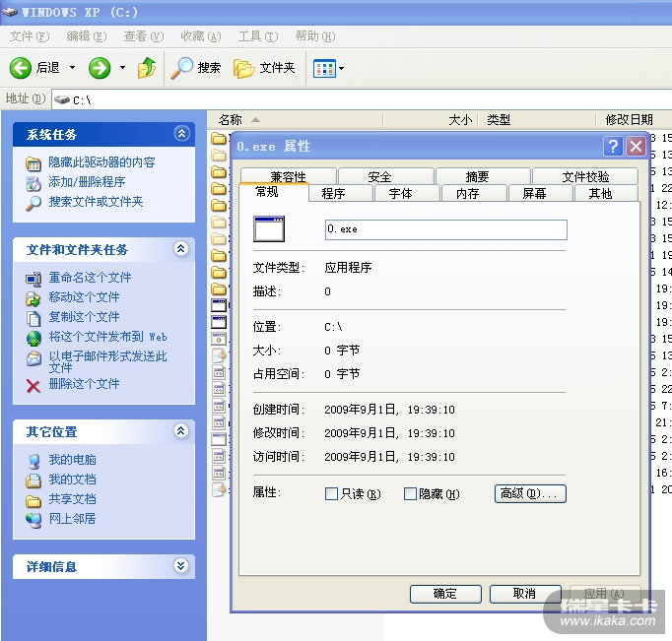Screen dimensions: 672x641
Task: Click the copy file icon
Action: coord(33,319)
